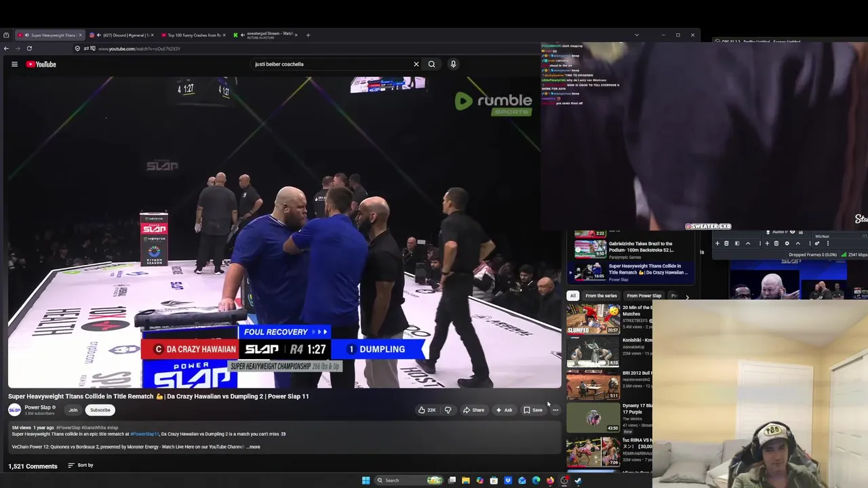Click OBS scenes move-up chevron
Viewport: 868px width, 488px height.
[748, 243]
